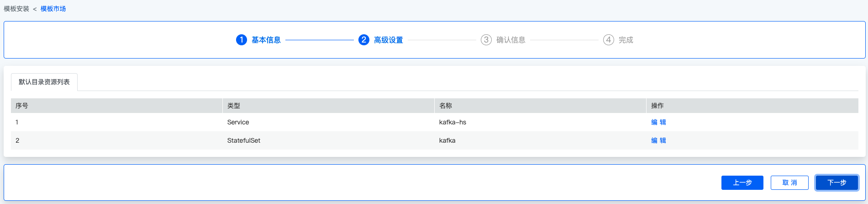
Task: Cancel installation with 取消 button
Action: (789, 183)
